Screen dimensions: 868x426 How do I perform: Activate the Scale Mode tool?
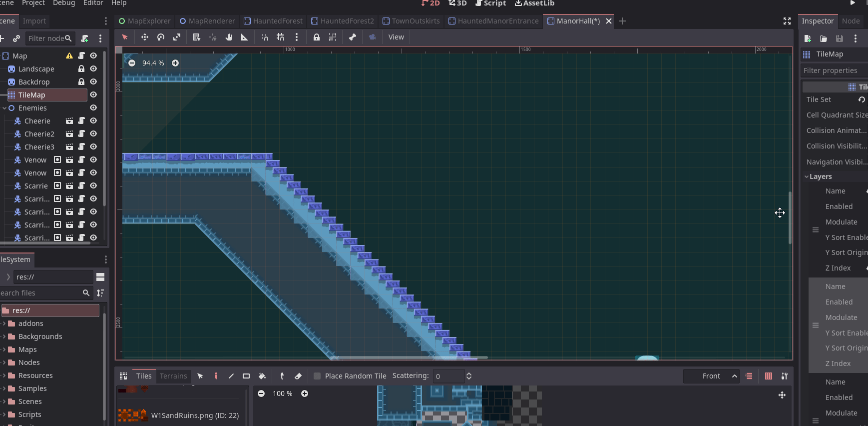[177, 37]
